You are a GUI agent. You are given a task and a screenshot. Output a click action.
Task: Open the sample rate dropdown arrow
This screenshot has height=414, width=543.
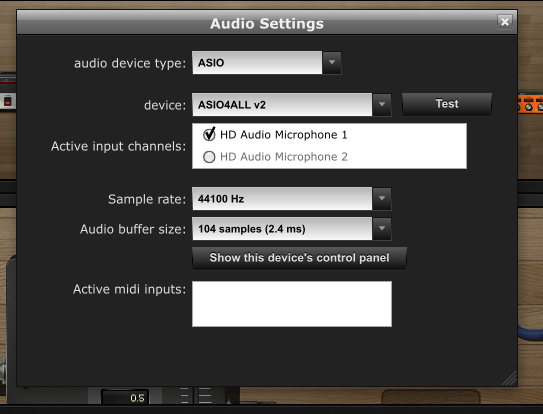pyautogui.click(x=382, y=199)
